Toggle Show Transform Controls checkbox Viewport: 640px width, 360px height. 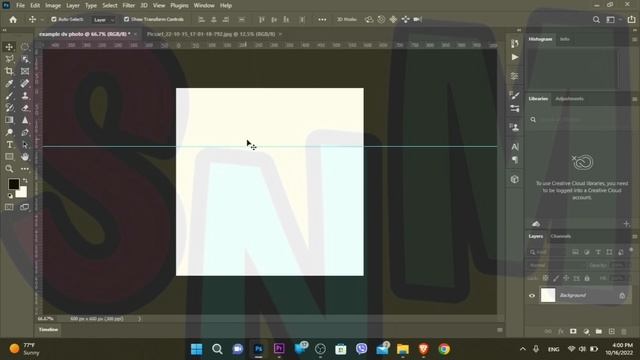pos(127,19)
